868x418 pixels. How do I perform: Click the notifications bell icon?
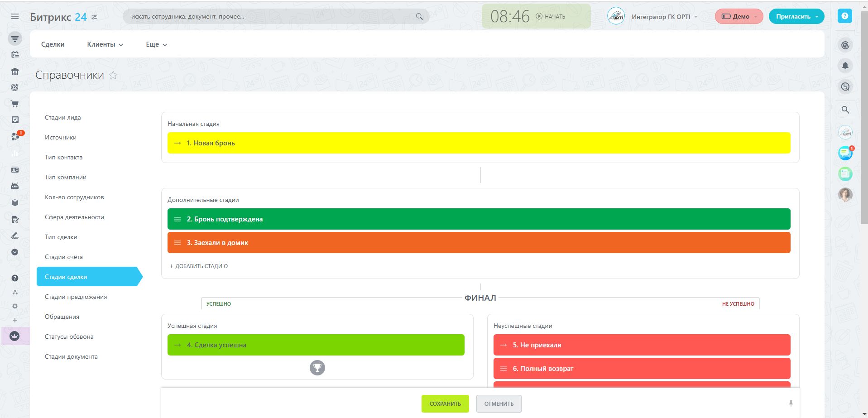[x=845, y=66]
